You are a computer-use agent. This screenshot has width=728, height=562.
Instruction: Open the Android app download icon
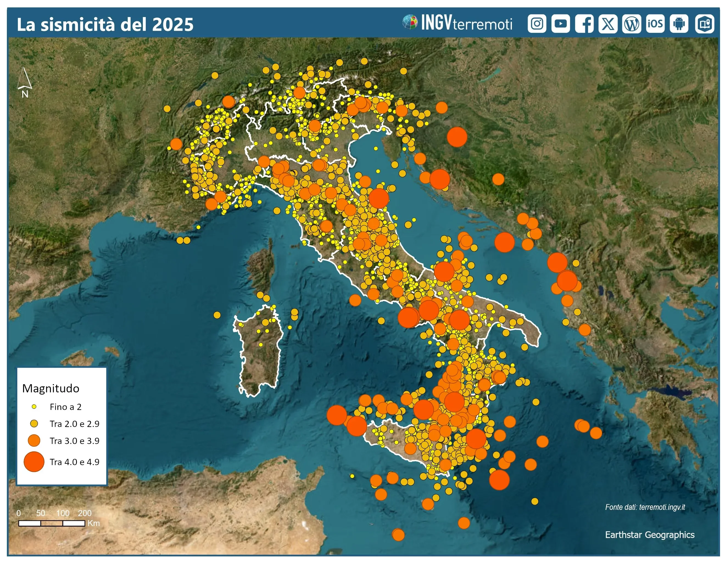(x=679, y=23)
